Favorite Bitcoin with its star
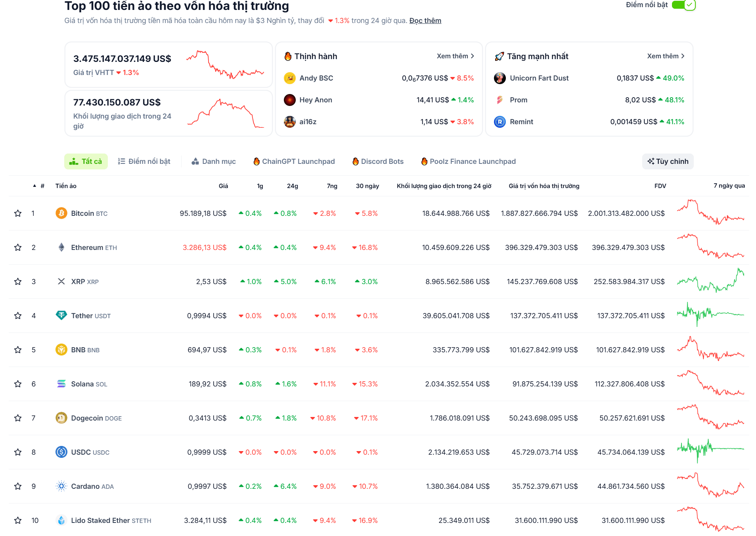The image size is (756, 536). [x=18, y=213]
